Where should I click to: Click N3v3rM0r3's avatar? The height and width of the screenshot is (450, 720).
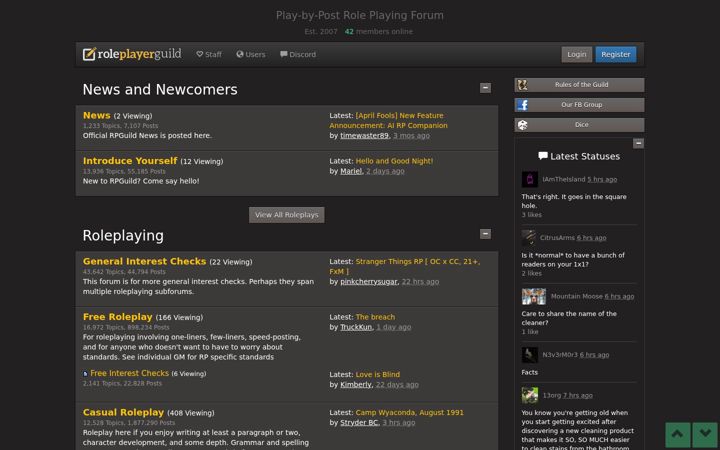pyautogui.click(x=529, y=355)
